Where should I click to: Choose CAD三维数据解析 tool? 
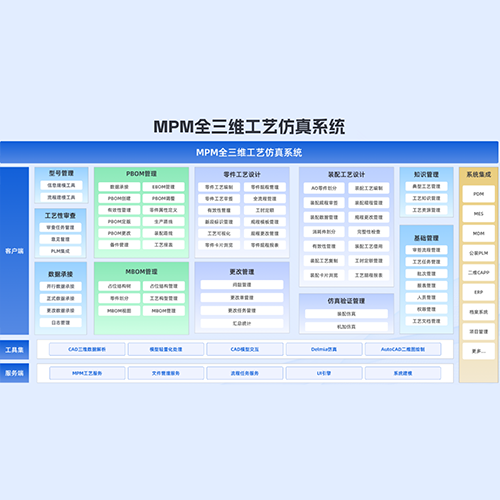(87, 349)
